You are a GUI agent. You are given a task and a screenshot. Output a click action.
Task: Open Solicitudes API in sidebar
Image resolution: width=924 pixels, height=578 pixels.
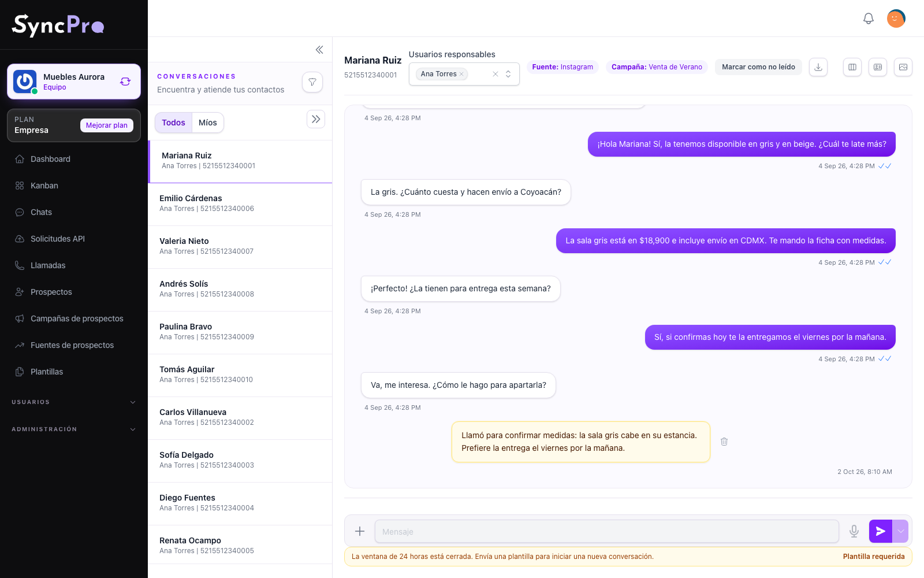pyautogui.click(x=74, y=239)
